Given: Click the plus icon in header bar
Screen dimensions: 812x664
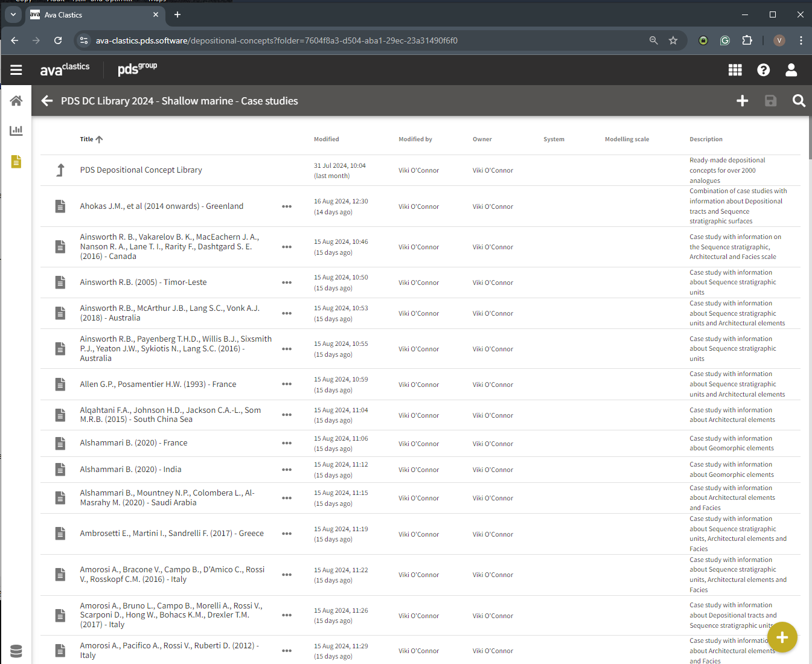Looking at the screenshot, I should (743, 101).
